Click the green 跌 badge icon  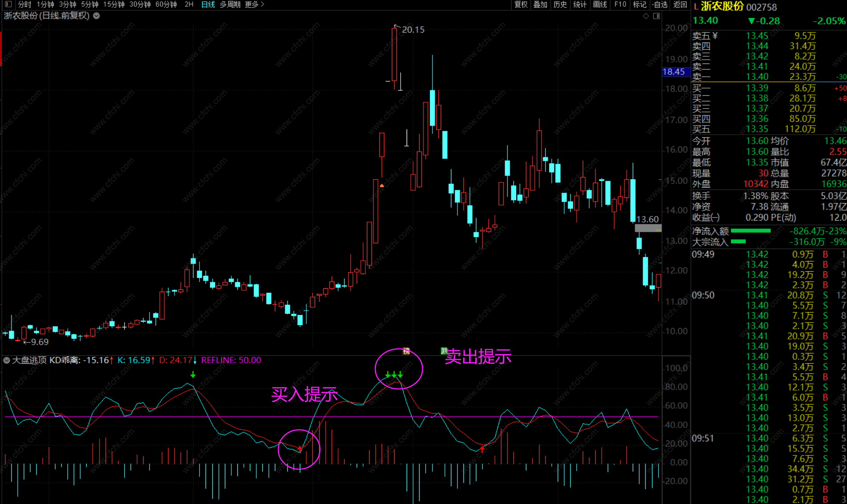click(444, 351)
